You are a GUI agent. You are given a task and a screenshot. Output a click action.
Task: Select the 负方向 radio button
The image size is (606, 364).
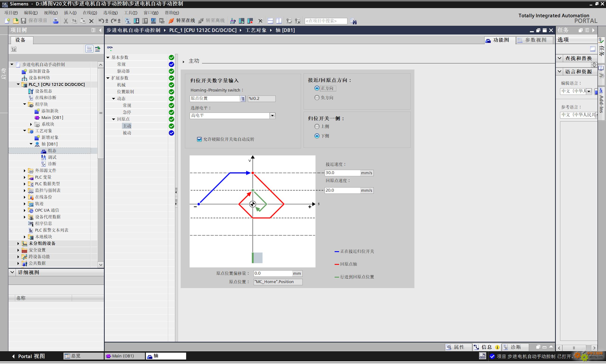317,98
